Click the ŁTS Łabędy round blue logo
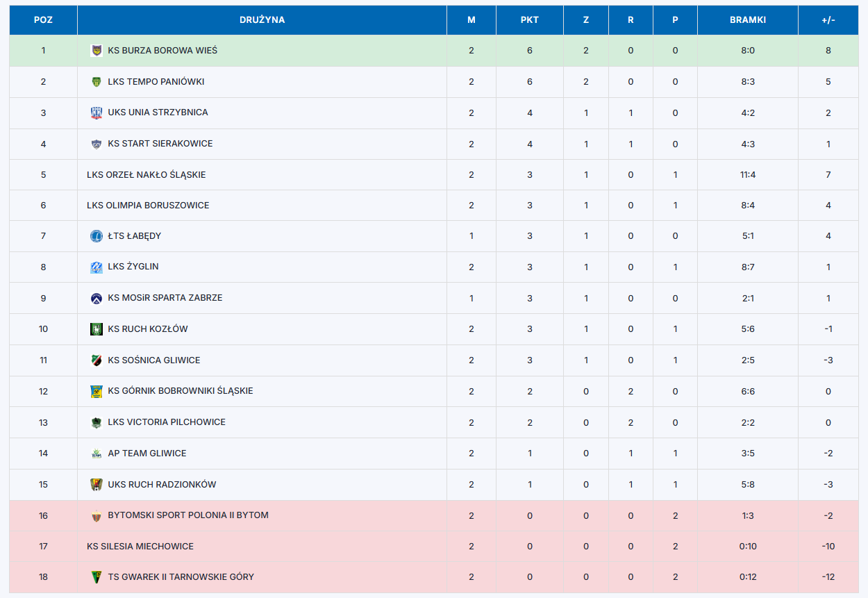 pos(97,236)
